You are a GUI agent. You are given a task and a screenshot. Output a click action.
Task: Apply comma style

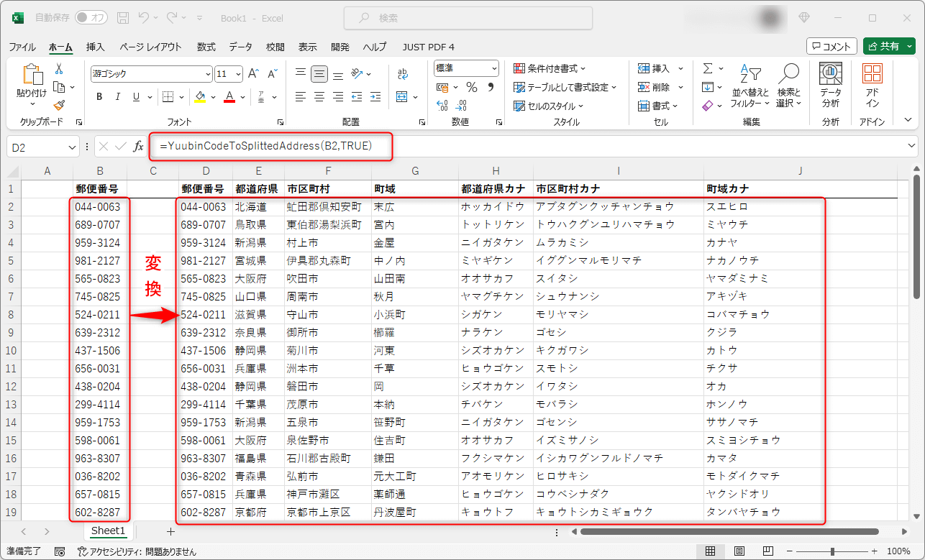coord(491,87)
